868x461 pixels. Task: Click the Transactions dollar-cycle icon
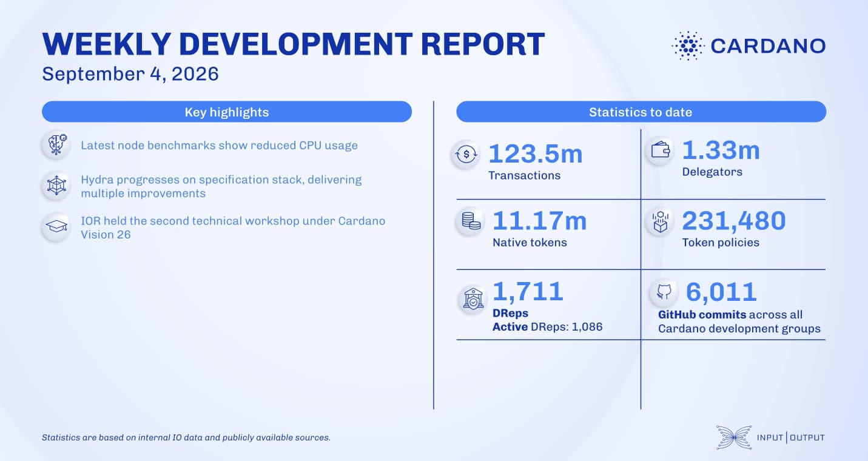[x=466, y=155]
